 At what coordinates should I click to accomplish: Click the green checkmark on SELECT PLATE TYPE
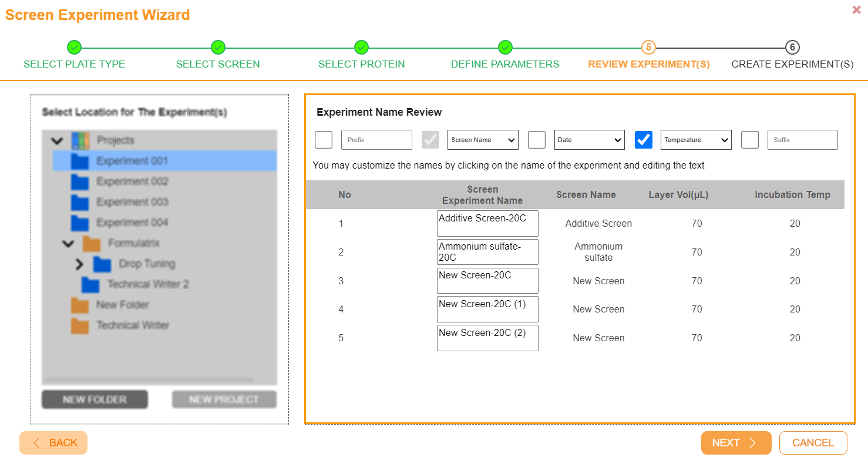(x=74, y=48)
